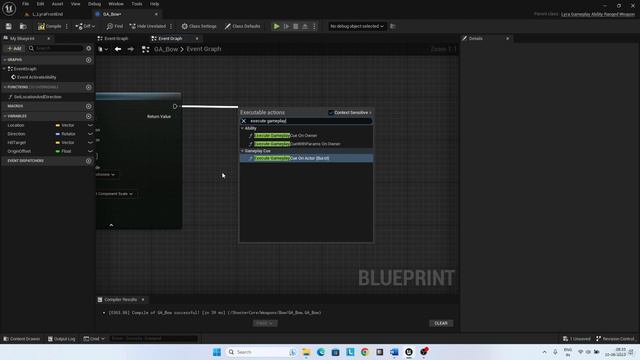Choose Execute GameplayCue On Actor (Burst)
The image size is (640, 360).
306,158
